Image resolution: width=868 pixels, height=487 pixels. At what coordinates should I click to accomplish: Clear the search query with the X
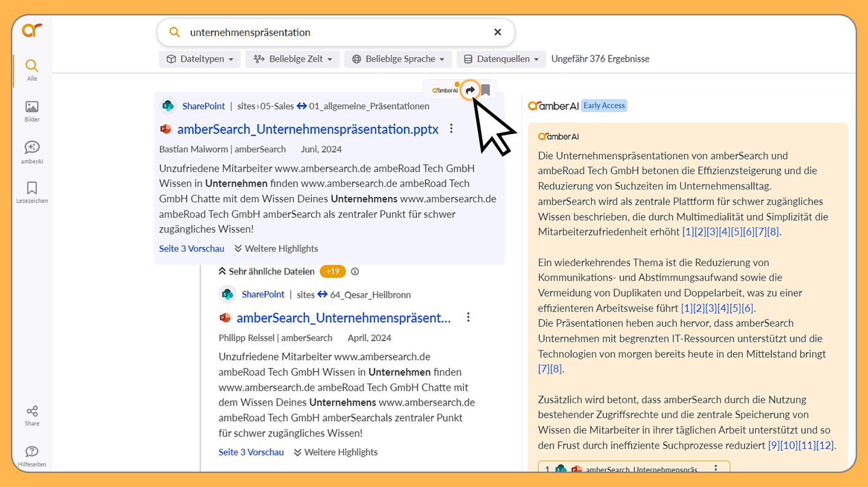[x=498, y=32]
